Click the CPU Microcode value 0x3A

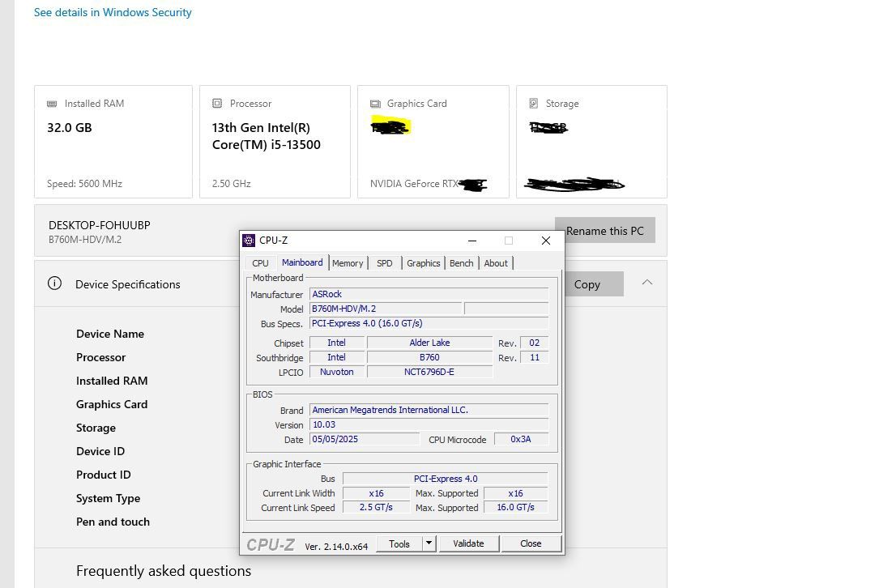pos(521,439)
